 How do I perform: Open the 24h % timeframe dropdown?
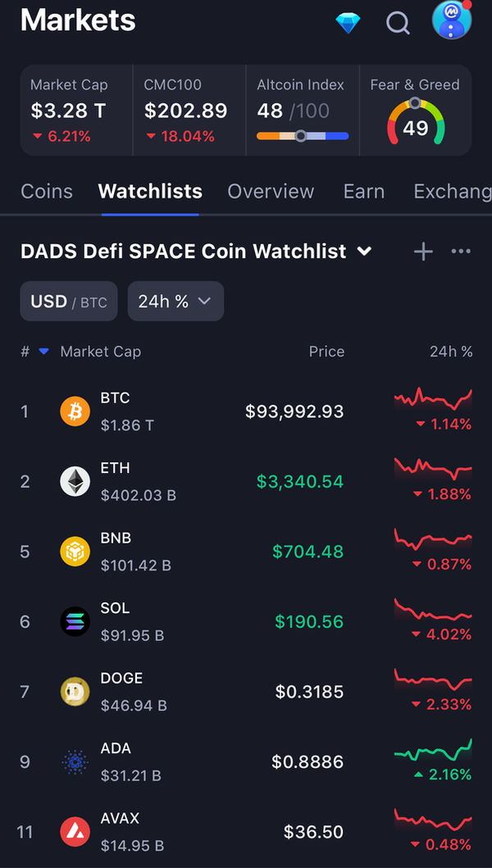(175, 302)
